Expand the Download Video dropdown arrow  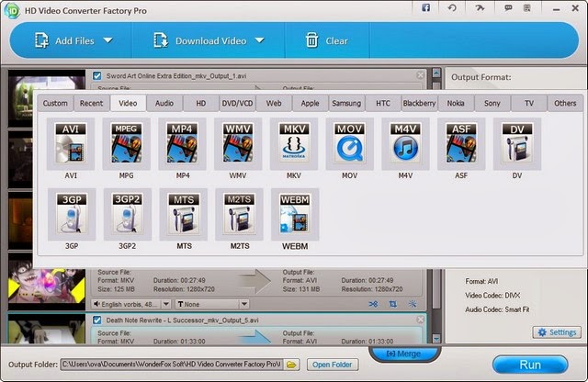(x=259, y=40)
